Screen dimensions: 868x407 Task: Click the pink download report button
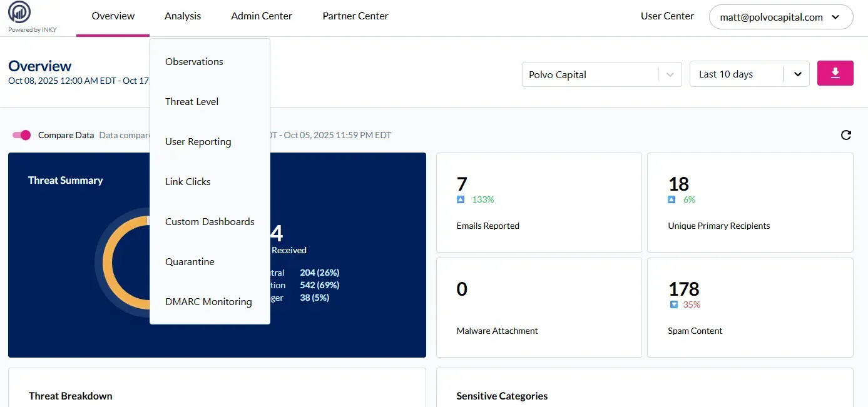(835, 74)
